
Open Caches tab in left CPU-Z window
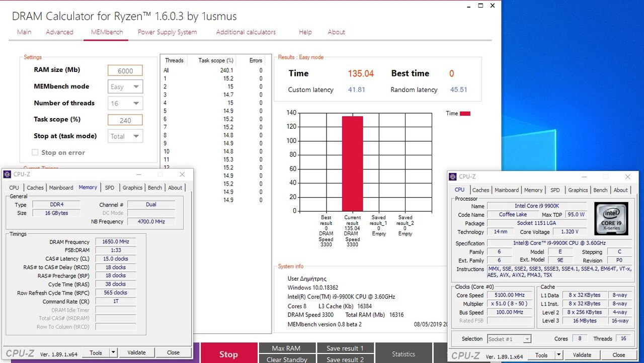pos(35,188)
